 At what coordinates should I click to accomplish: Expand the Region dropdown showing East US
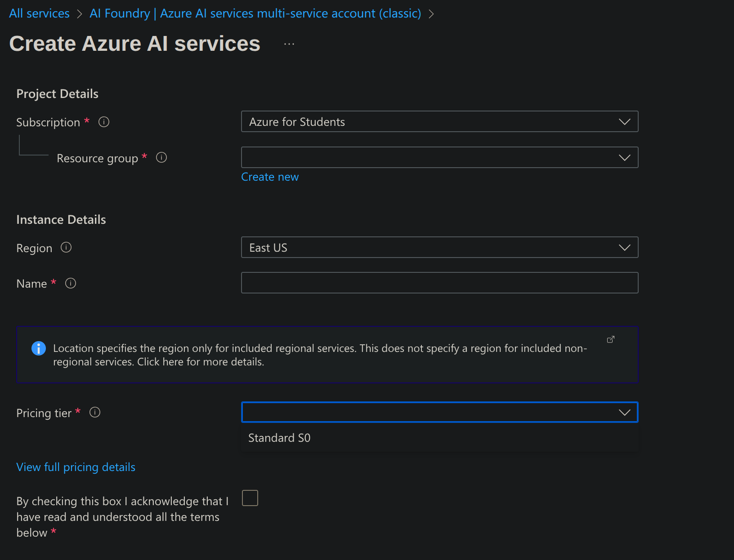coord(439,247)
